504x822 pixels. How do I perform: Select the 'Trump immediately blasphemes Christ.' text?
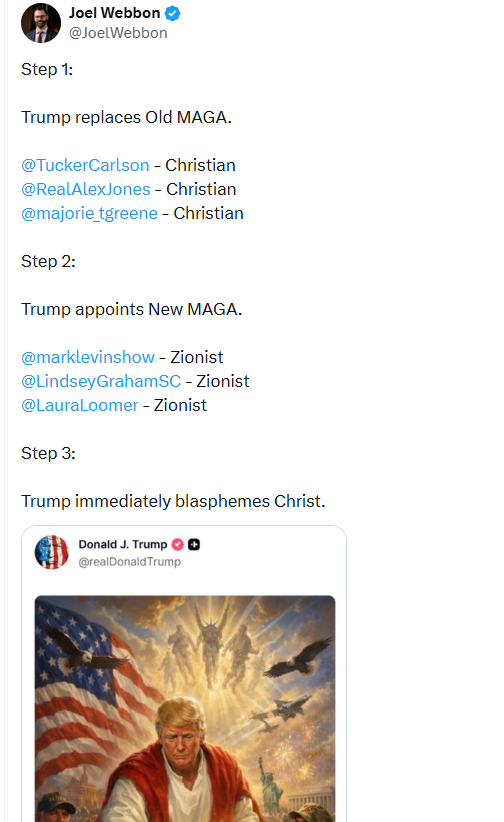(x=173, y=501)
